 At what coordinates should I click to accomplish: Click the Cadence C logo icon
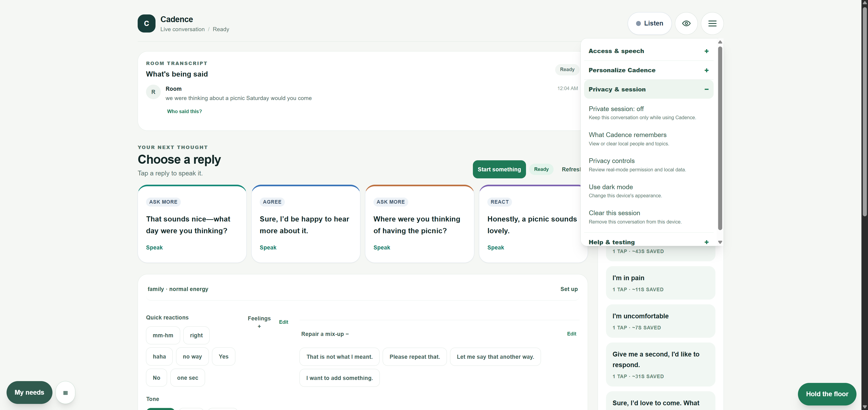tap(146, 23)
